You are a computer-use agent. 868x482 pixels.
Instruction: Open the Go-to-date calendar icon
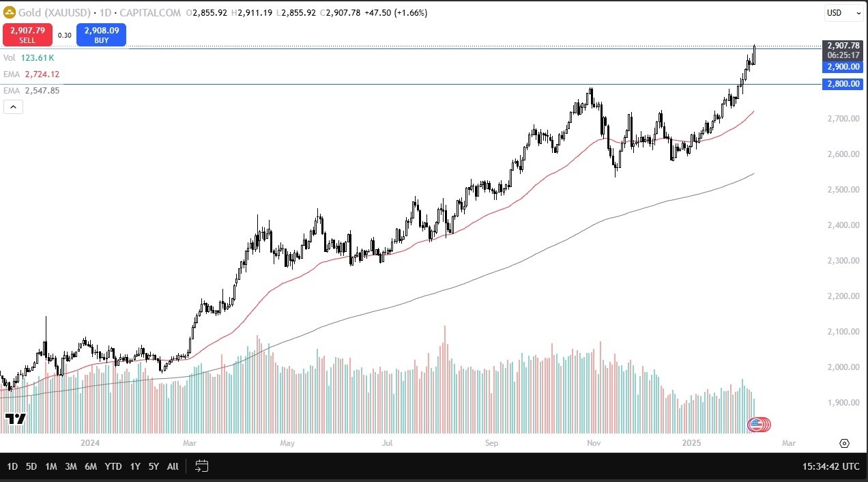[x=201, y=466]
